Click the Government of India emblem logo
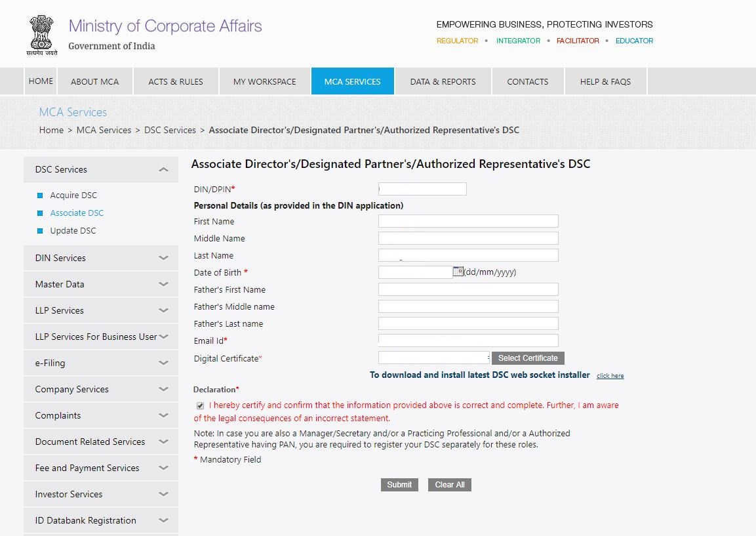This screenshot has height=536, width=756. pyautogui.click(x=41, y=34)
